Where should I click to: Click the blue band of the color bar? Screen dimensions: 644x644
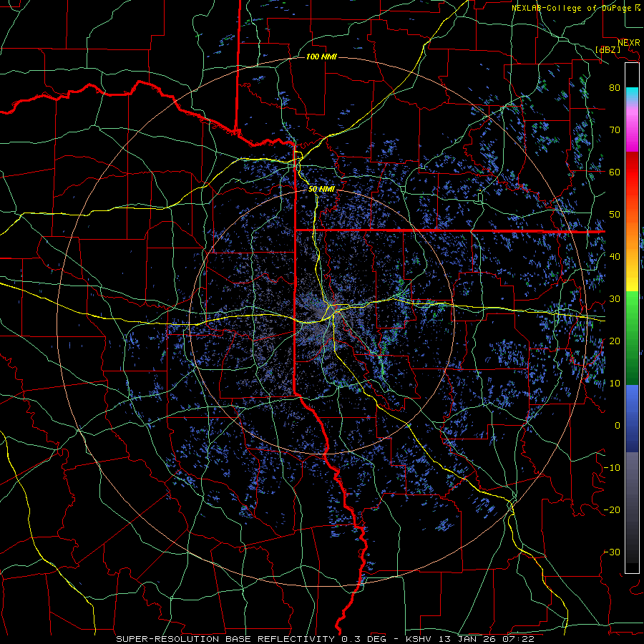tap(632, 419)
